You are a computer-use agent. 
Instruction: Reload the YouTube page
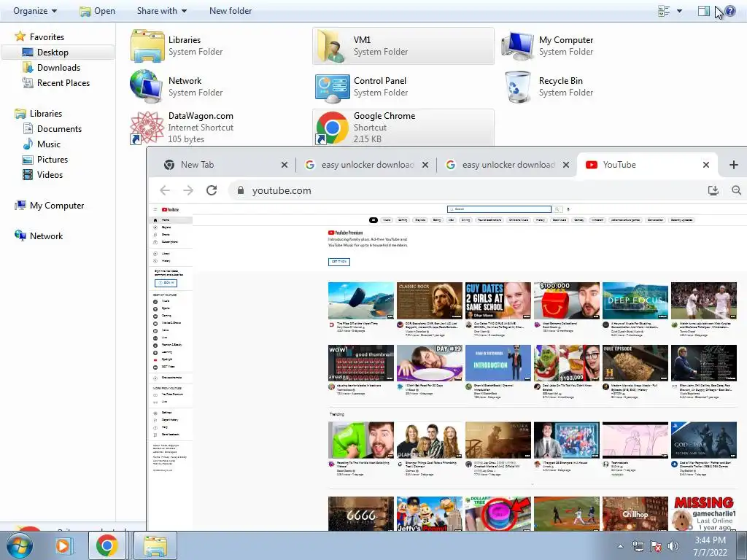[212, 190]
